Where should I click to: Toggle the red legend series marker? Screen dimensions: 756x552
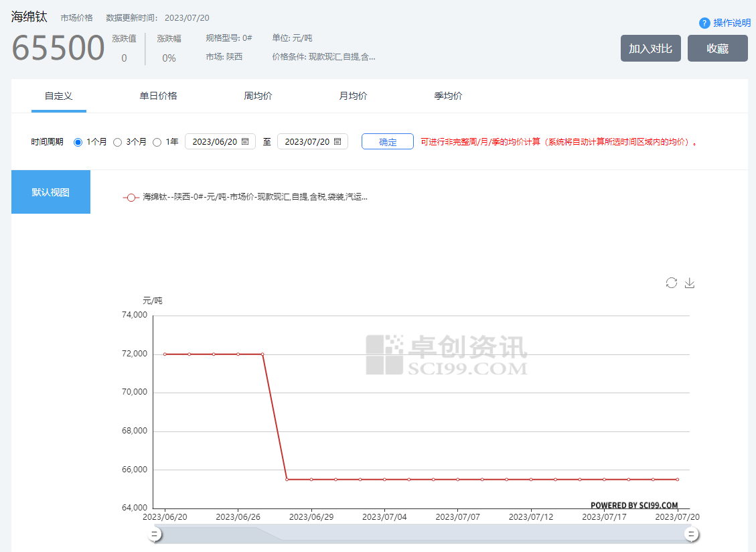point(131,198)
